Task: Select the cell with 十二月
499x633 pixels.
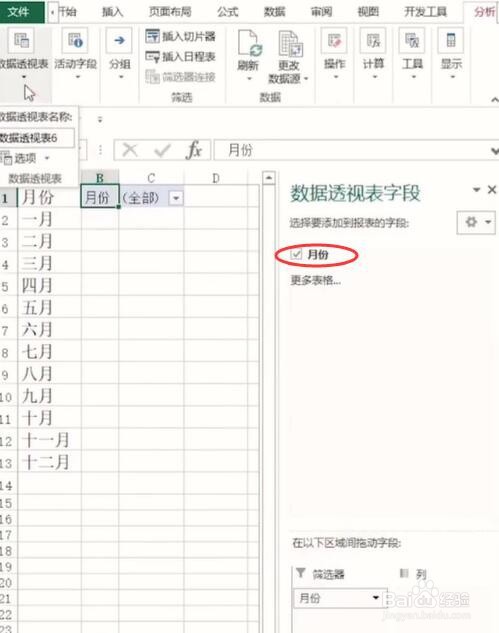Action: click(49, 462)
